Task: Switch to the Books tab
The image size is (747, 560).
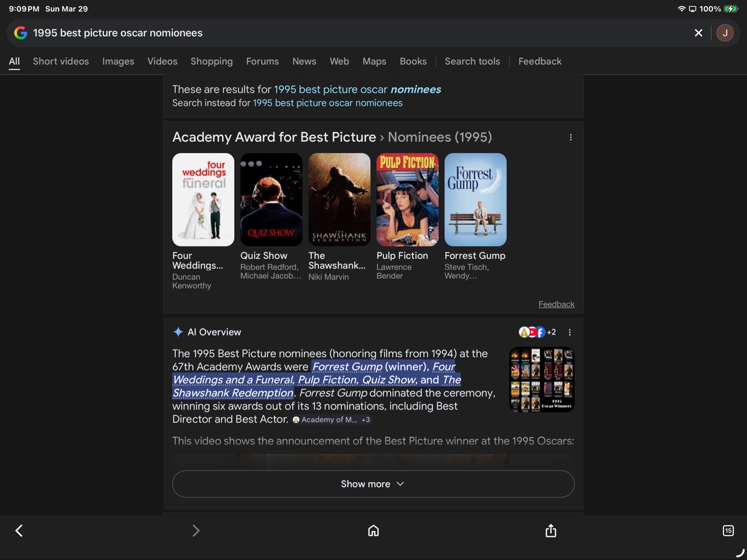Action: [x=413, y=62]
